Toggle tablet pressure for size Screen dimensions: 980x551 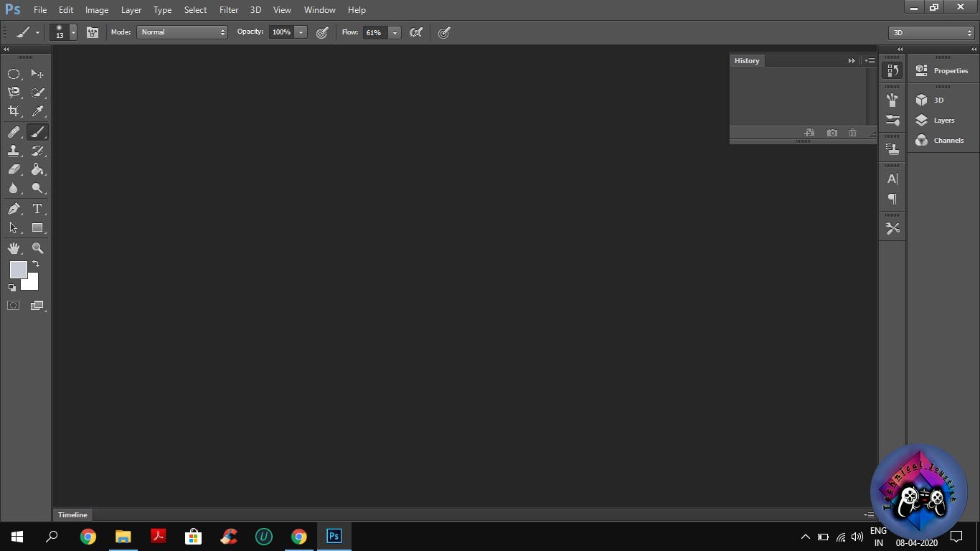(444, 32)
